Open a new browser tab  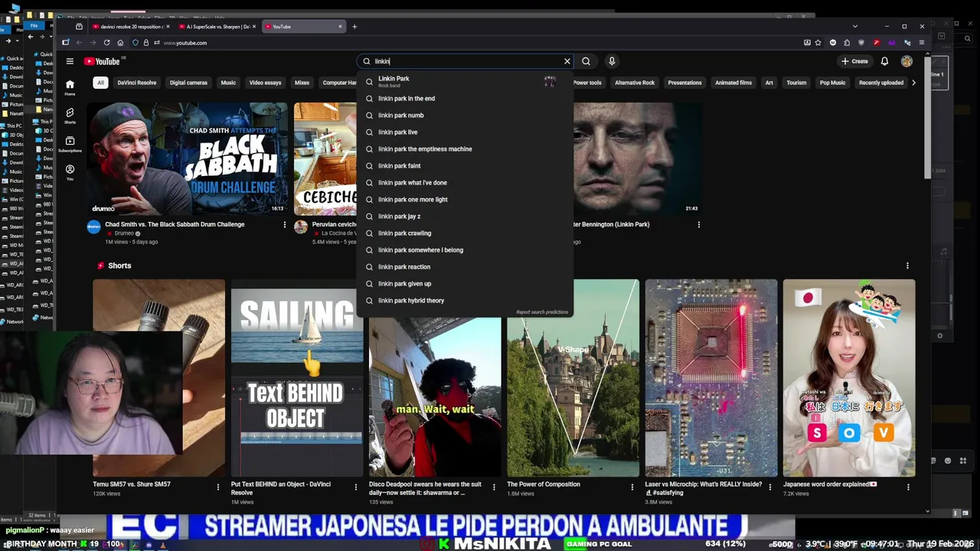(354, 27)
